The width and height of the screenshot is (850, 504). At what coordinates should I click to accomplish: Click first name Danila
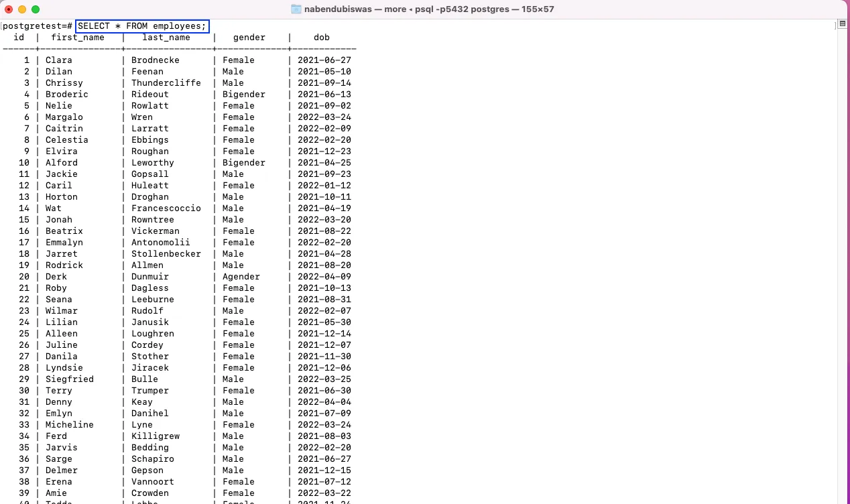tap(62, 357)
